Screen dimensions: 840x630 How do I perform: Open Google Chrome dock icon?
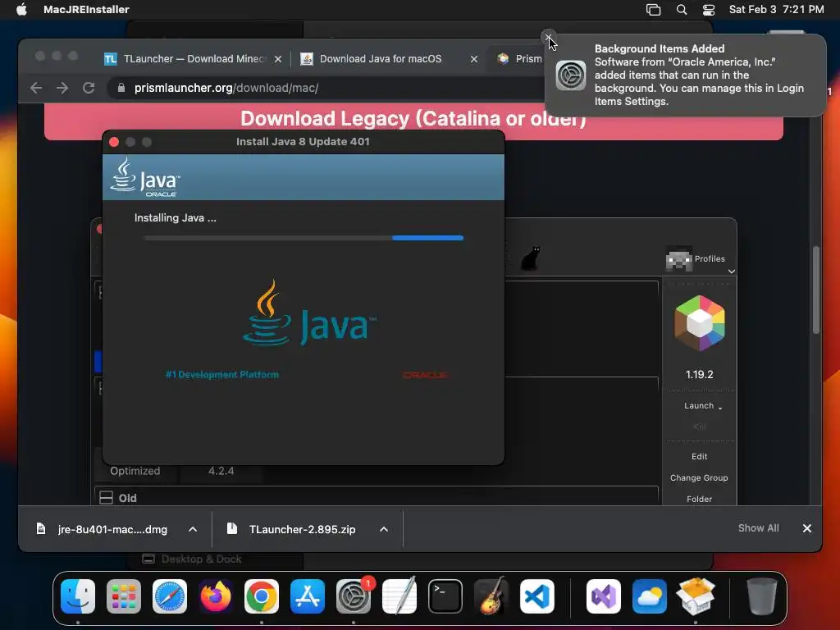pos(262,596)
